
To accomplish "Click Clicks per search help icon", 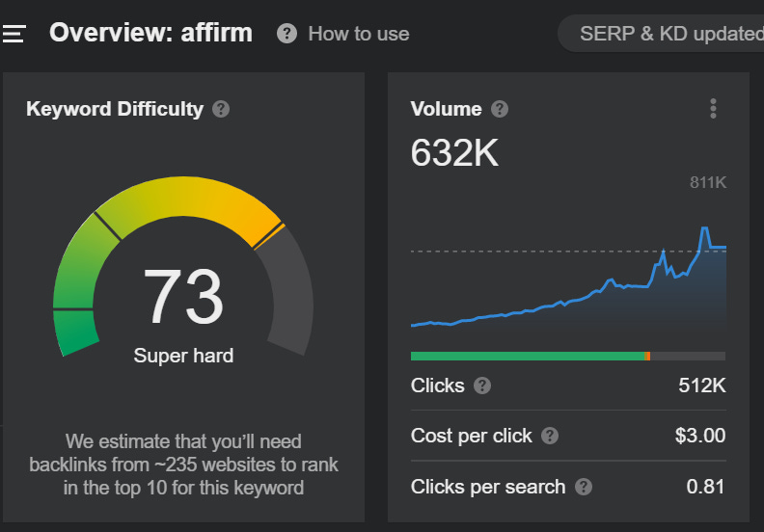I will [x=584, y=487].
